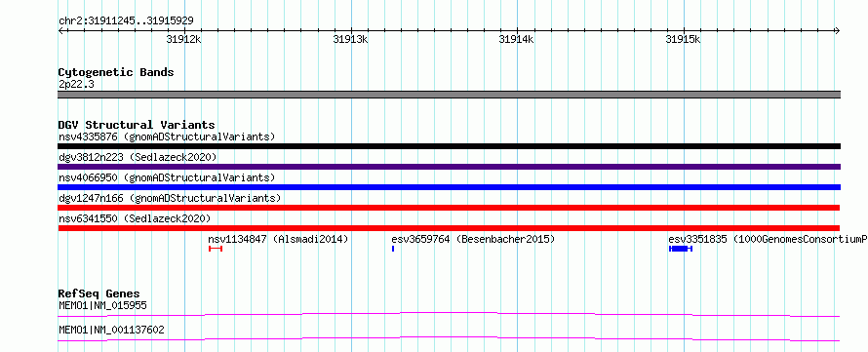
Task: Open esv3659764 (Besenbacher2015) label
Action: point(473,239)
